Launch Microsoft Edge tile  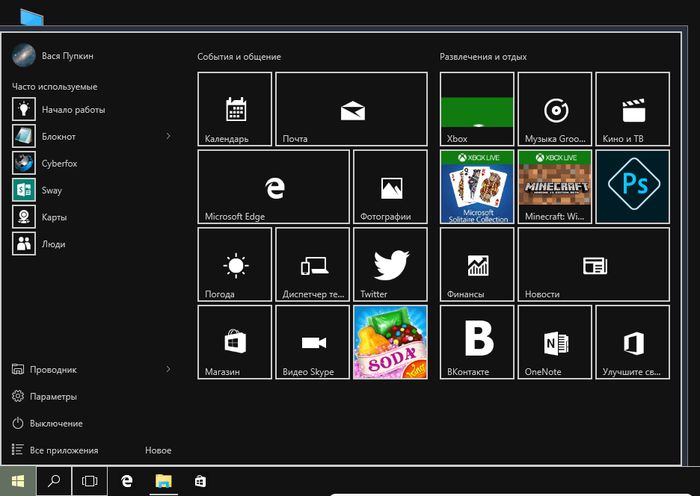click(x=274, y=187)
